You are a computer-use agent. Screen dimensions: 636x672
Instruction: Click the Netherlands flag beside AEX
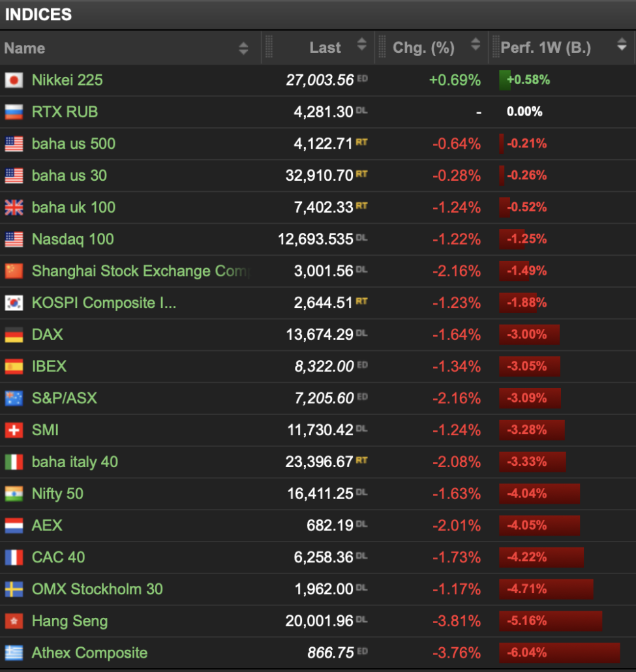(14, 525)
